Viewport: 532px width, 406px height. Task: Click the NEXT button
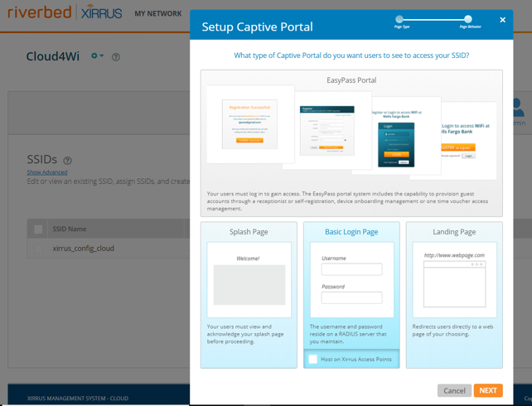click(x=488, y=390)
